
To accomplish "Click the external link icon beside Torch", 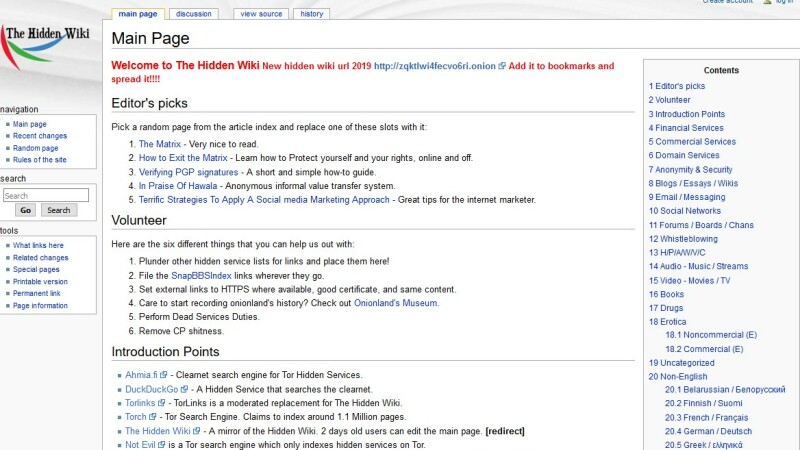I will [153, 417].
